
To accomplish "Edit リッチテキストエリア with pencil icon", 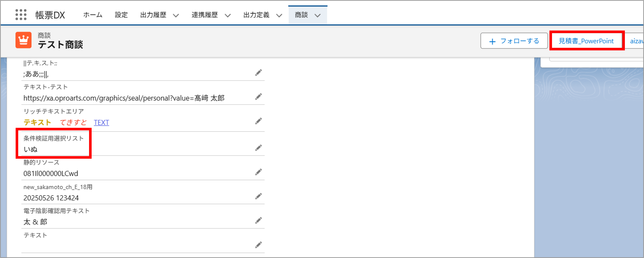I will tap(258, 121).
